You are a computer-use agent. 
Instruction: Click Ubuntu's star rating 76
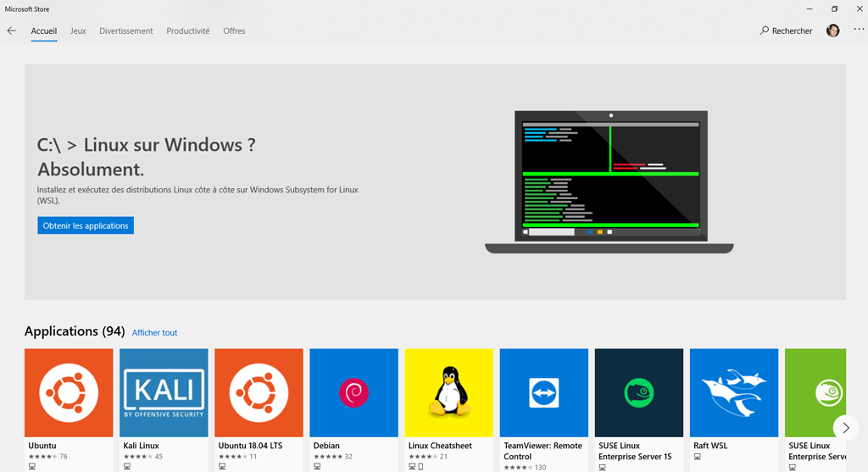tap(48, 457)
